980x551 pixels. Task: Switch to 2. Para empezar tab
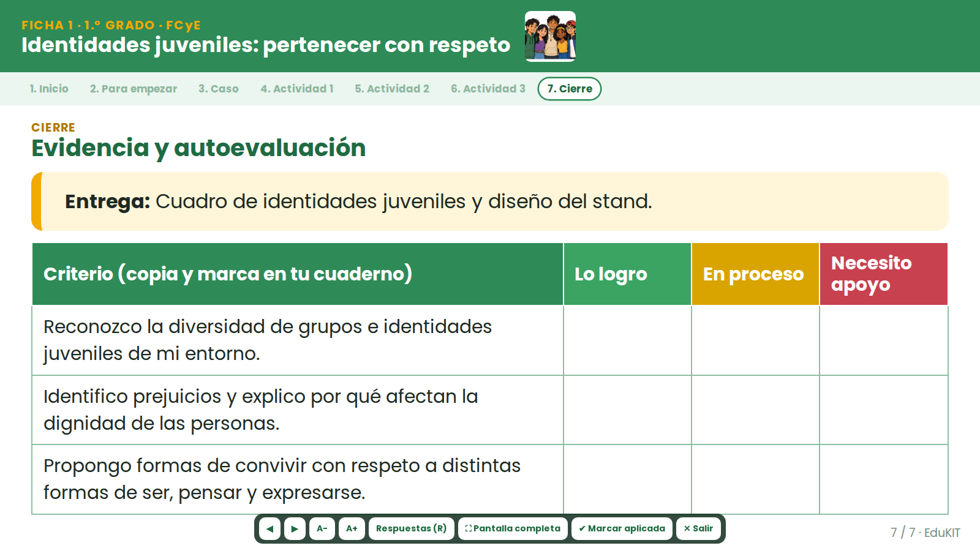pos(134,89)
